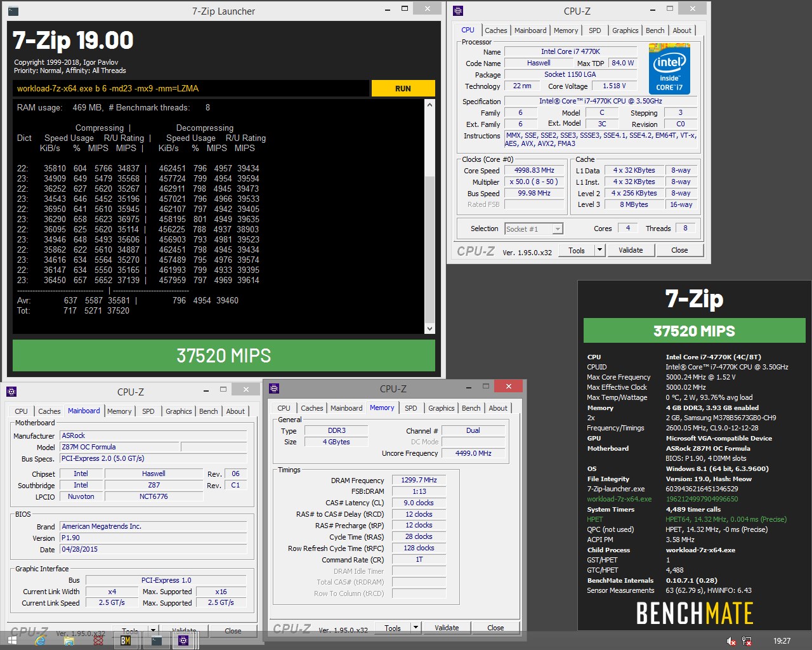
Task: Click the processor name Intel Core i7 4770K
Action: 570,51
